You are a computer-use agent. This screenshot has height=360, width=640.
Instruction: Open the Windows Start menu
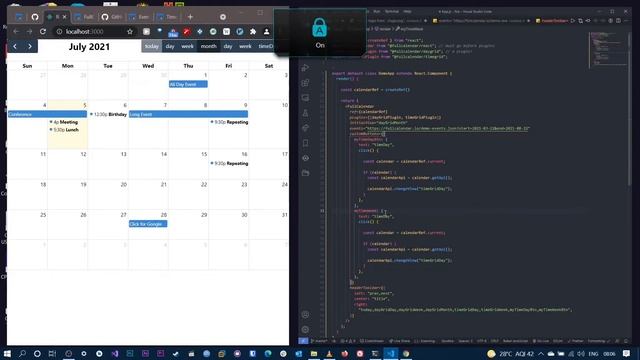pyautogui.click(x=7, y=353)
